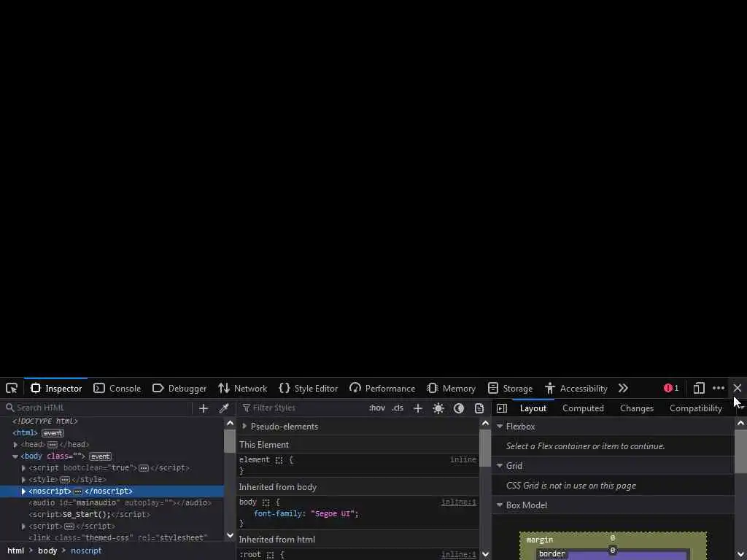The width and height of the screenshot is (747, 560).
Task: Click html in the breadcrumb trail
Action: point(16,551)
